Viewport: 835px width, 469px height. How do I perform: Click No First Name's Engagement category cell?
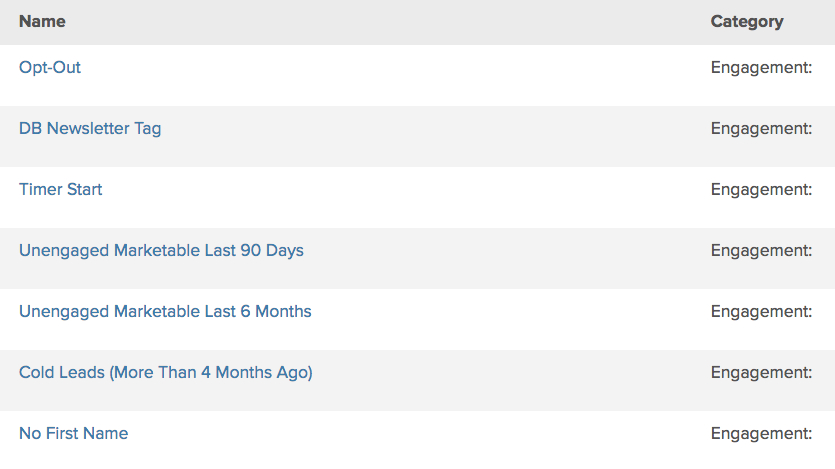coord(761,434)
